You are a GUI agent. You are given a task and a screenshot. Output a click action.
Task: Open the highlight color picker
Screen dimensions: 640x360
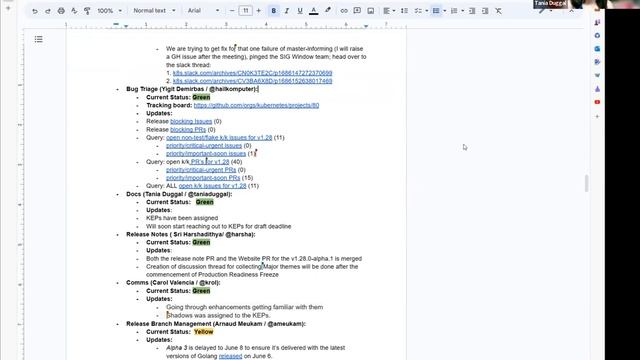(x=328, y=11)
